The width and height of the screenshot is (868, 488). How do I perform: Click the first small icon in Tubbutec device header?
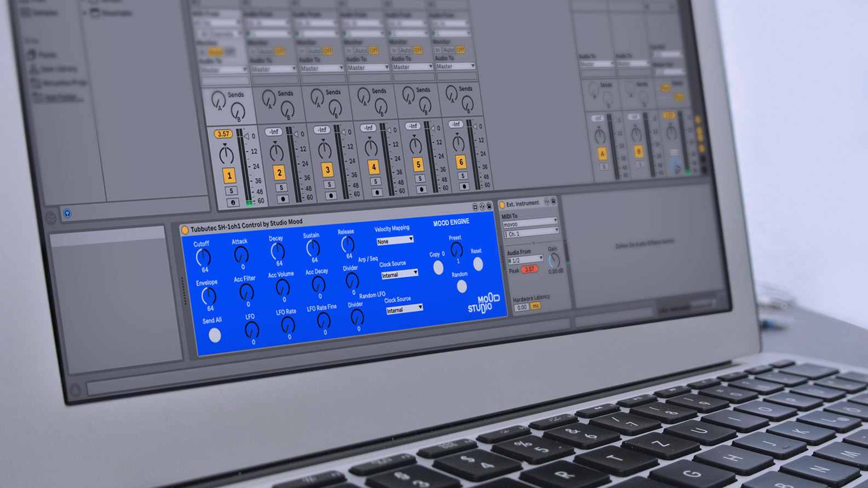click(475, 207)
